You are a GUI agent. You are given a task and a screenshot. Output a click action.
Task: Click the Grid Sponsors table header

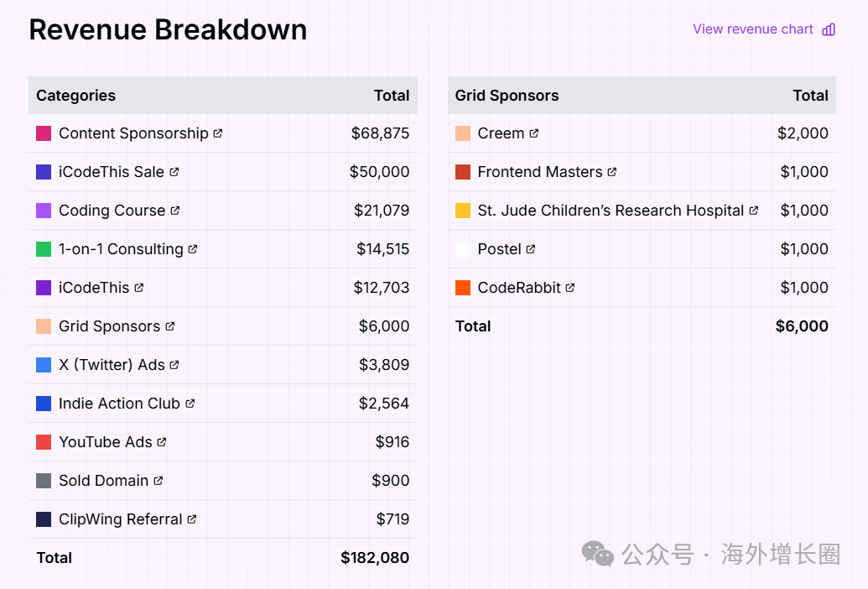click(507, 96)
